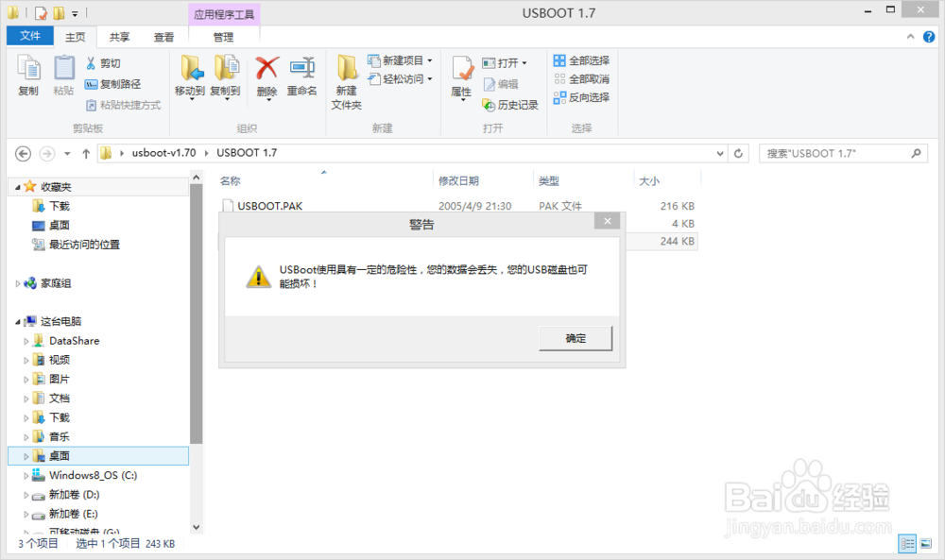945x560 pixels.
Task: Toggle details view in the status bar
Action: click(x=907, y=544)
